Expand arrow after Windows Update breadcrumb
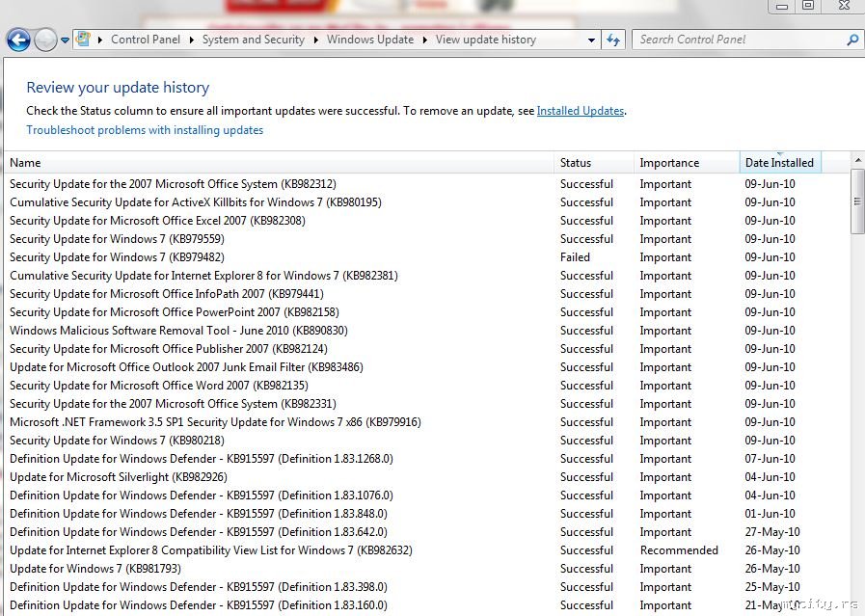The image size is (865, 616). point(425,40)
